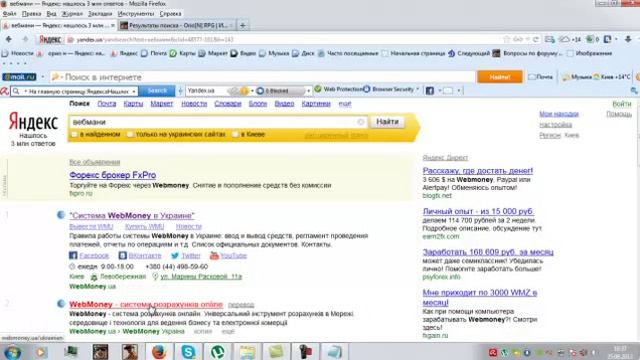Open the Правка menu
Screen dimensions: 640x360
pyautogui.click(x=31, y=13)
